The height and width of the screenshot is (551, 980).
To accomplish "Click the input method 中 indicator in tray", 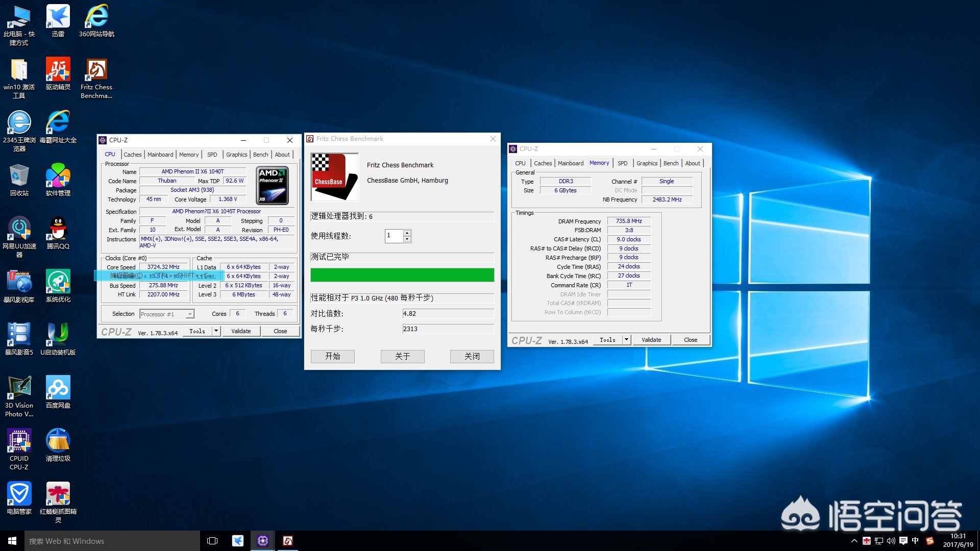I will [915, 541].
